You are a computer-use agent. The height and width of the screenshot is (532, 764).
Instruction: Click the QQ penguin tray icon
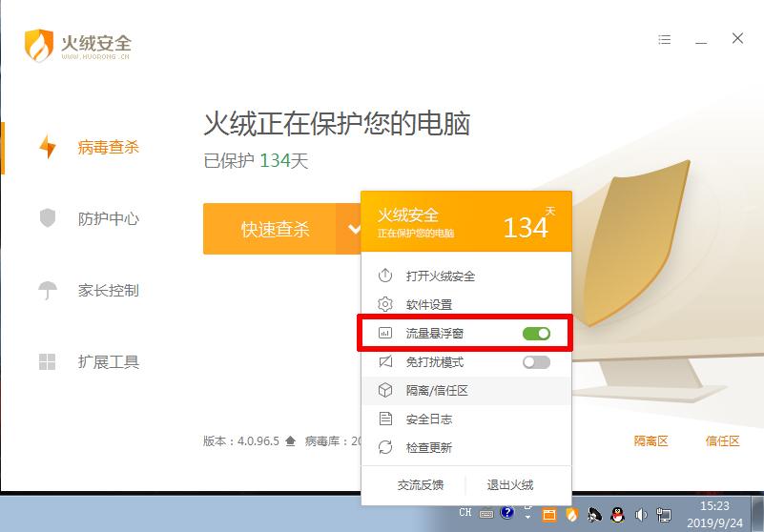(x=617, y=515)
